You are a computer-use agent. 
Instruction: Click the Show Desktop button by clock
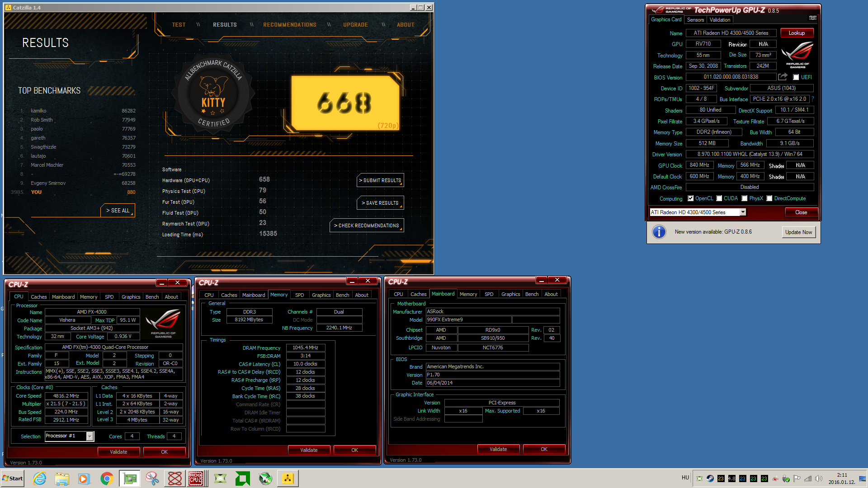tap(863, 479)
